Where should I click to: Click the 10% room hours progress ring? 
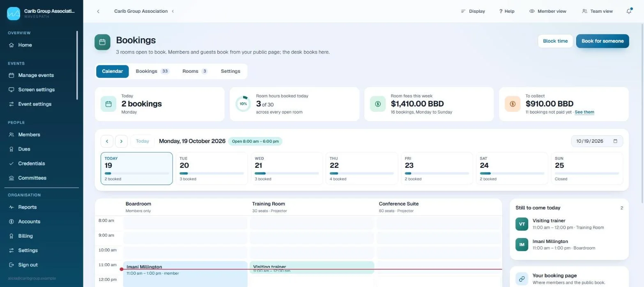(243, 104)
